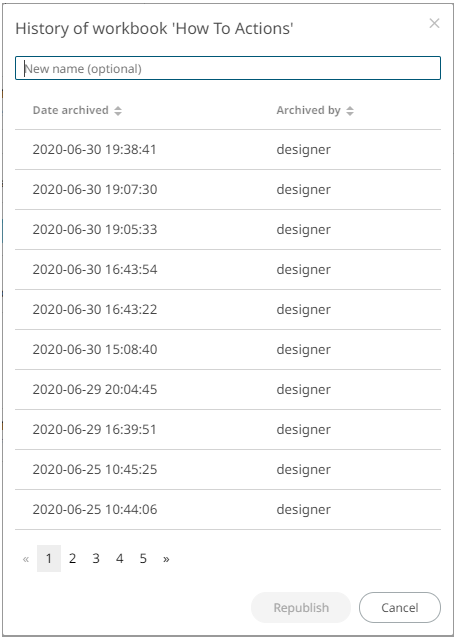Click the Cancel button
The width and height of the screenshot is (456, 638).
[399, 607]
